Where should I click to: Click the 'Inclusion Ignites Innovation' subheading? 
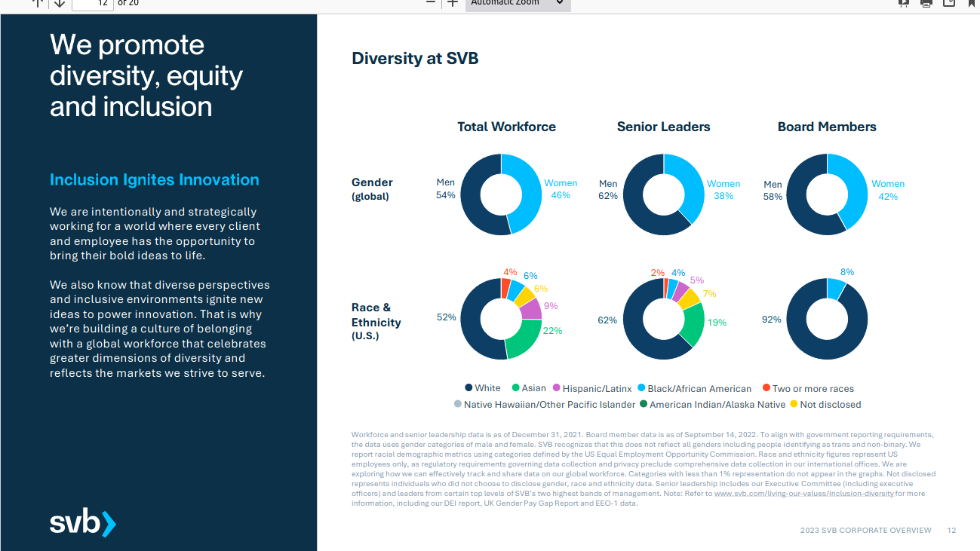[x=155, y=179]
